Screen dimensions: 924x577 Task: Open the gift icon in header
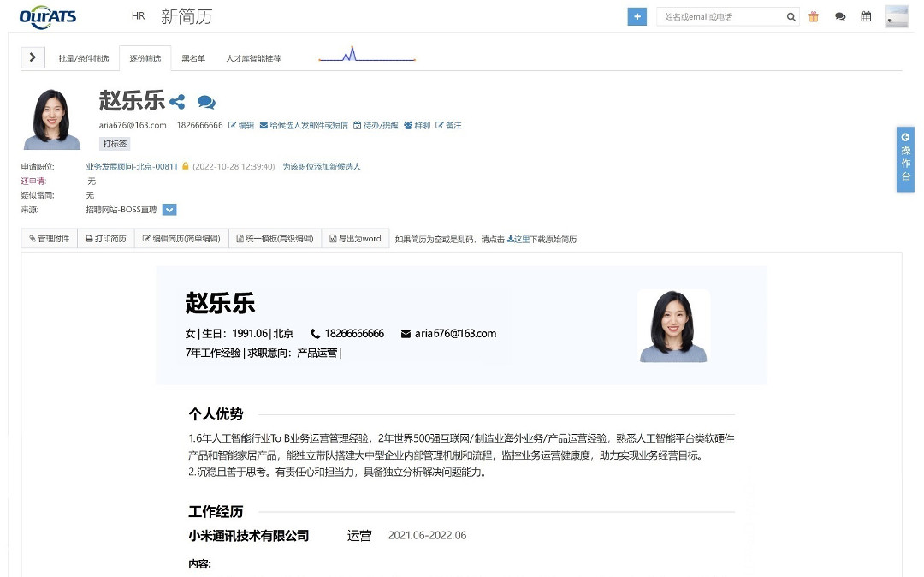tap(814, 17)
